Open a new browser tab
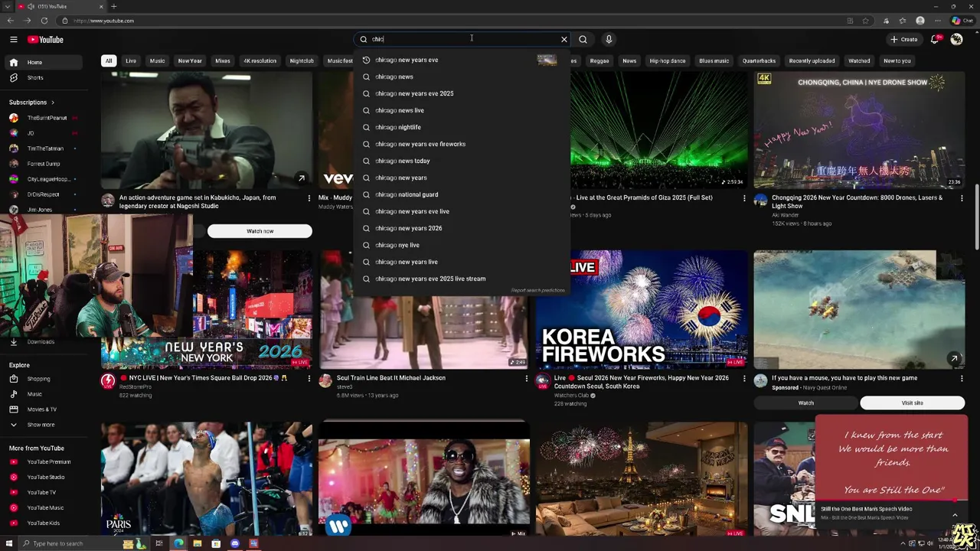This screenshot has height=551, width=980. pos(113,6)
